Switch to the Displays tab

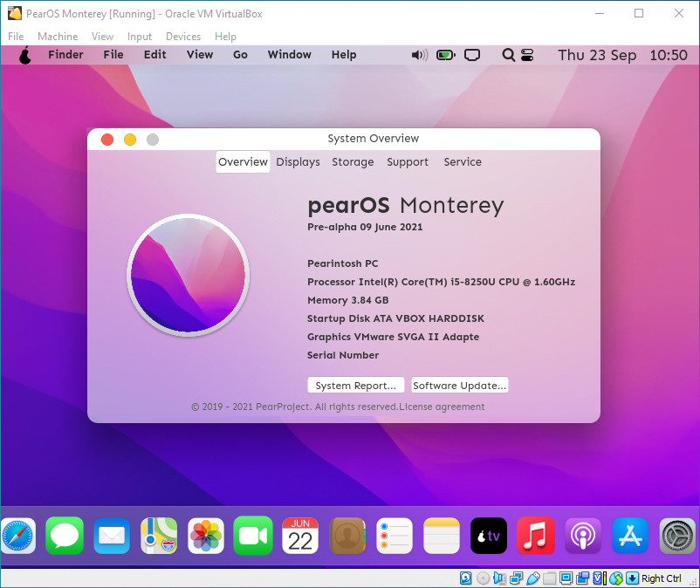tap(298, 162)
